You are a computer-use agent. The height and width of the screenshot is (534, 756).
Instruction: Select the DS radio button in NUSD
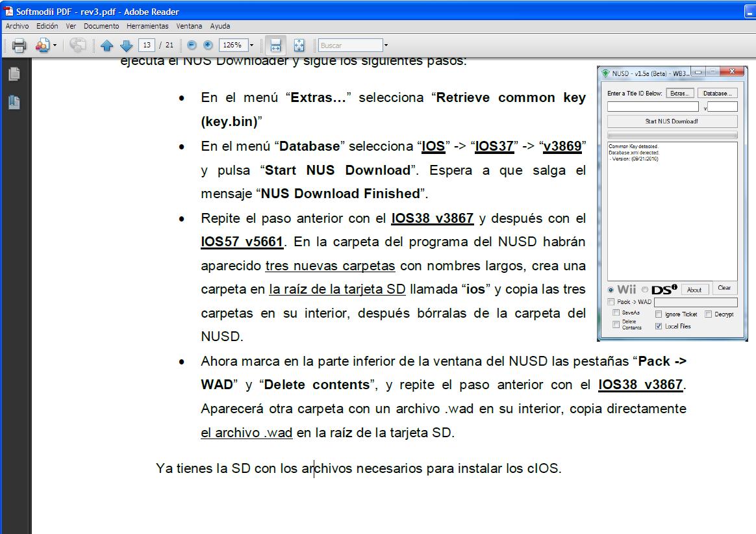645,290
